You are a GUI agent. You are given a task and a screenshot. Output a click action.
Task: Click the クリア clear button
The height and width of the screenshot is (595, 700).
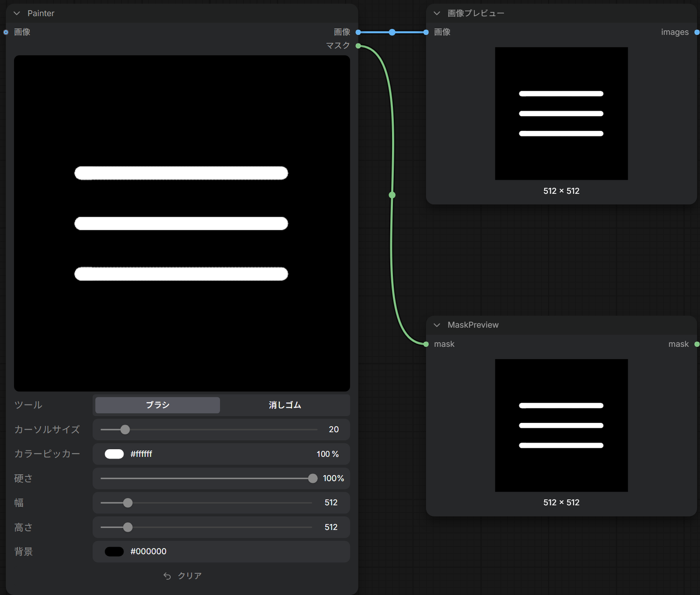pyautogui.click(x=182, y=576)
